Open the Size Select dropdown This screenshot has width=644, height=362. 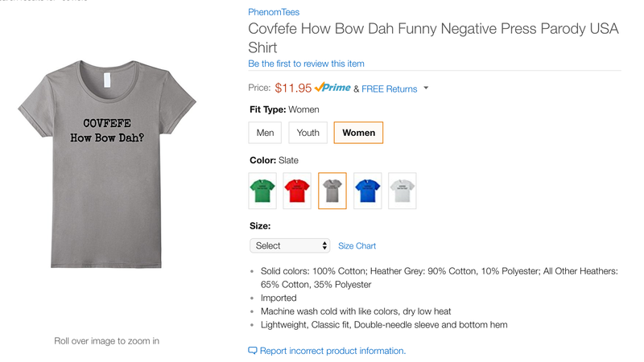(290, 245)
